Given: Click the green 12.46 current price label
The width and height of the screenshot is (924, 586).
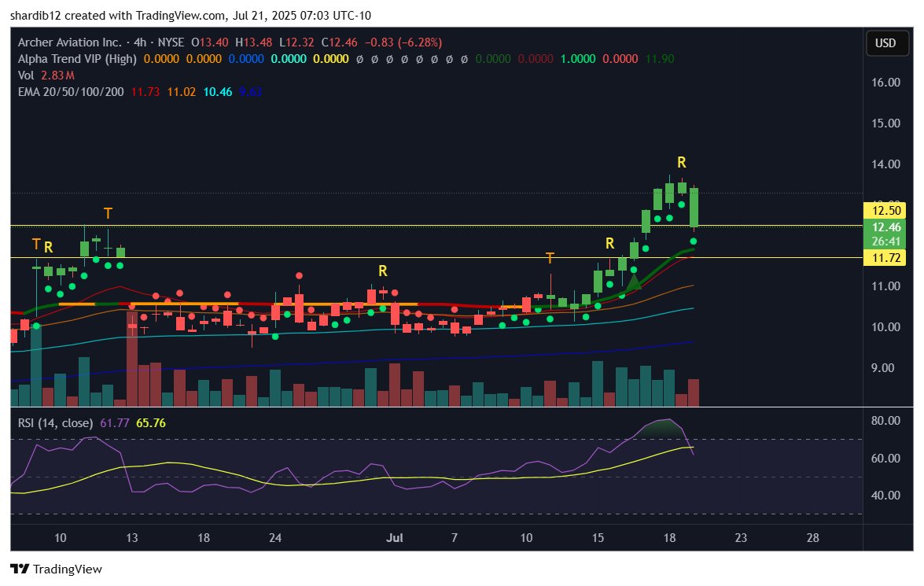Looking at the screenshot, I should tap(885, 227).
